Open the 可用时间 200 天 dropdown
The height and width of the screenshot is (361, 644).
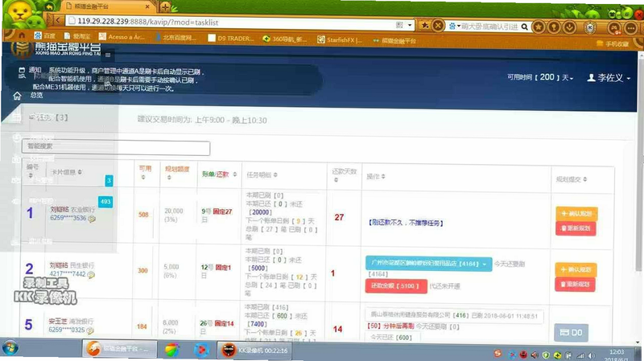[x=540, y=77]
